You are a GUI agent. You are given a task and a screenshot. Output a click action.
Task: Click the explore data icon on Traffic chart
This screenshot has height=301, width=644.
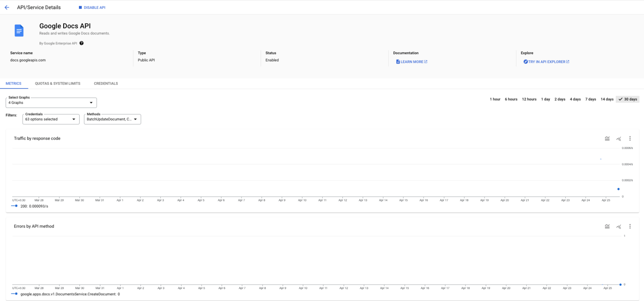pos(619,138)
